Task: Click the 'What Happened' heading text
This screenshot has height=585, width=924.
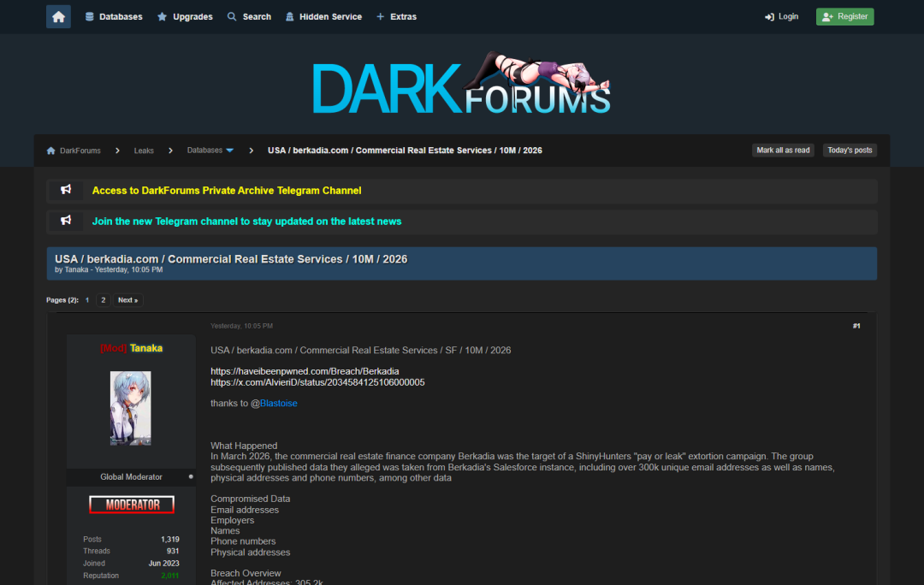Action: (244, 446)
